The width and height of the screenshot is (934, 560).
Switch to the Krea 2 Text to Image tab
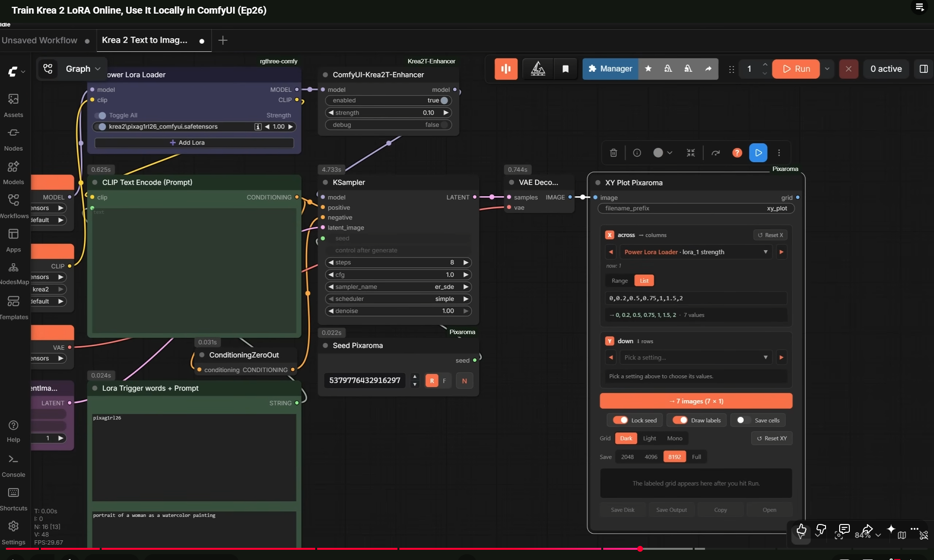click(x=153, y=40)
